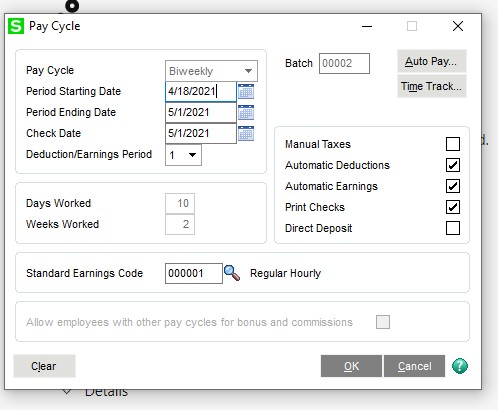The image size is (498, 410).
Task: Enable the Manual Taxes checkbox
Action: (453, 144)
